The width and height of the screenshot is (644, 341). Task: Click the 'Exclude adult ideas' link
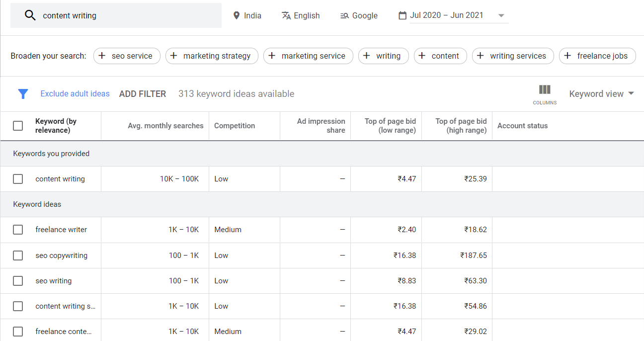pyautogui.click(x=75, y=94)
